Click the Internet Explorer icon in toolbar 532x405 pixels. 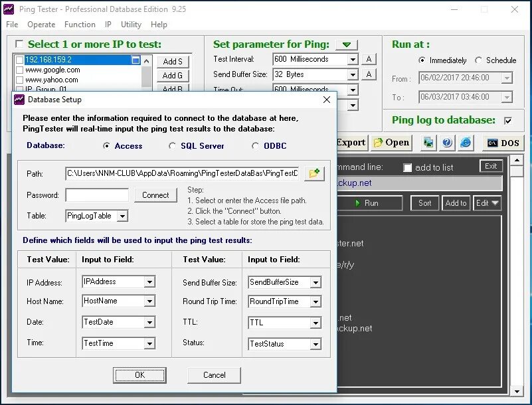[x=466, y=143]
